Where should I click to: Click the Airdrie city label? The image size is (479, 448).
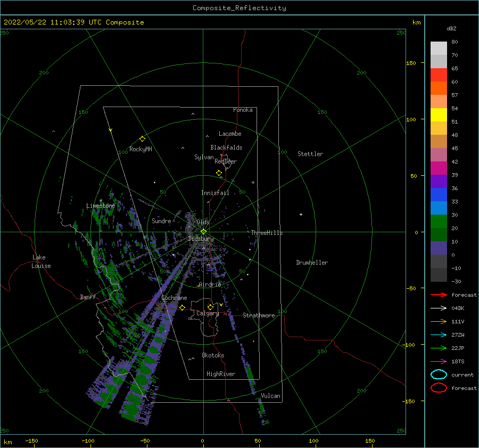coord(210,284)
